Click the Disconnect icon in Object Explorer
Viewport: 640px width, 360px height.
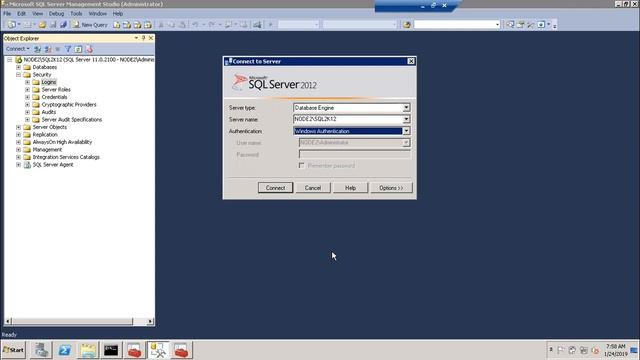coord(48,49)
